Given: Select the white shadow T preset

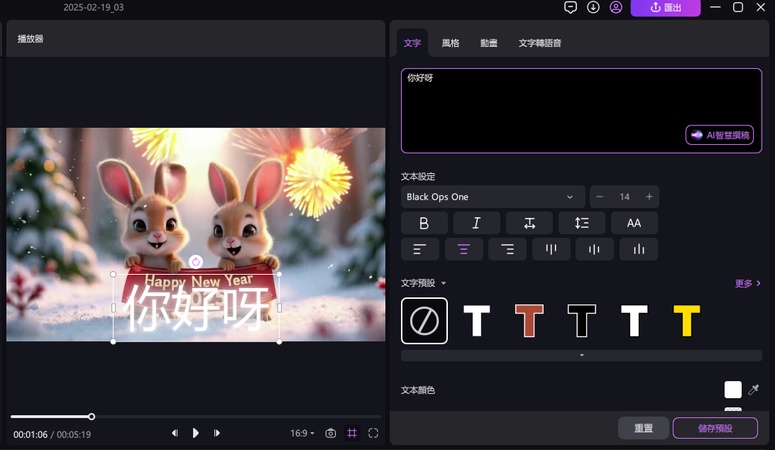Looking at the screenshot, I should (634, 320).
